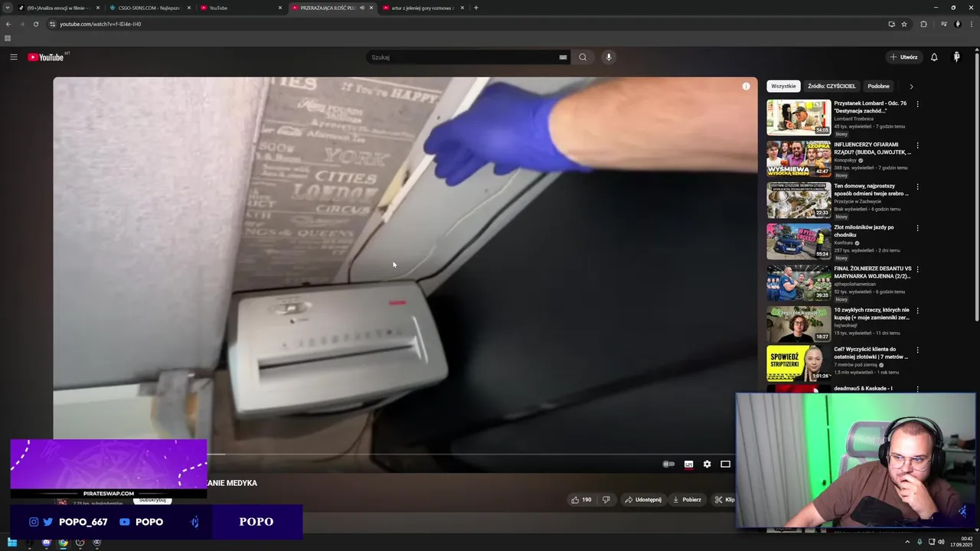The width and height of the screenshot is (980, 551).
Task: Open Zlot miłośników jazdy po chodniku thumbnail
Action: pyautogui.click(x=799, y=241)
